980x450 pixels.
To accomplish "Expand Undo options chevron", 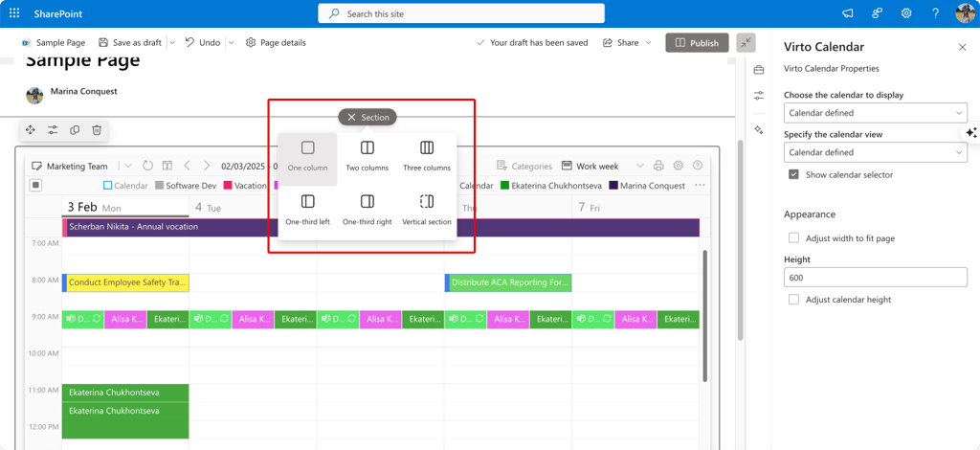I will pyautogui.click(x=231, y=42).
